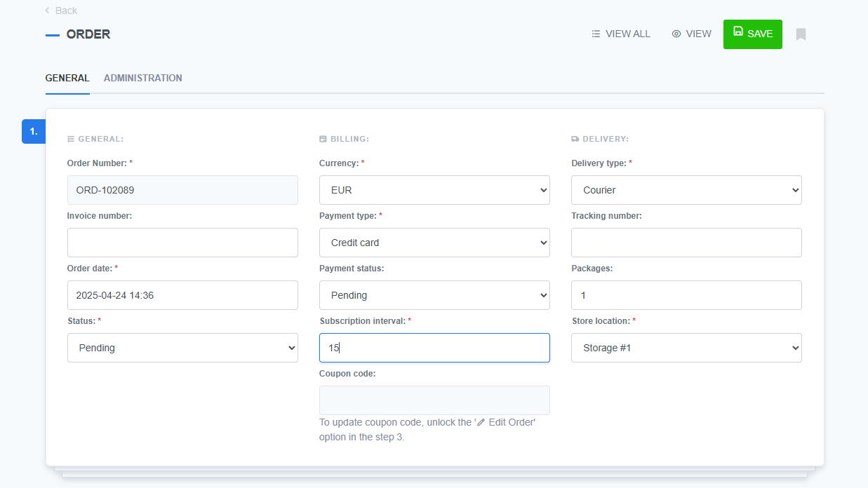Open the Currency dropdown showing EUR
Viewport: 868px width, 488px height.
pos(434,189)
